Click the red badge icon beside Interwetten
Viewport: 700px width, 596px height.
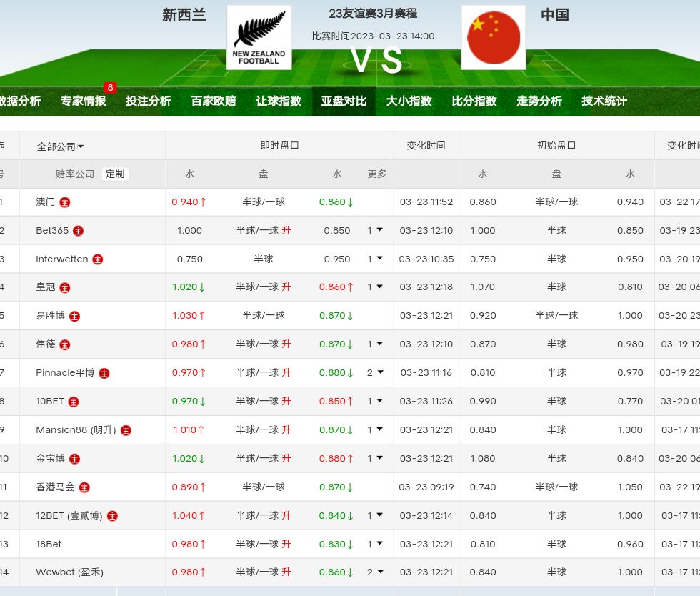pyautogui.click(x=98, y=259)
